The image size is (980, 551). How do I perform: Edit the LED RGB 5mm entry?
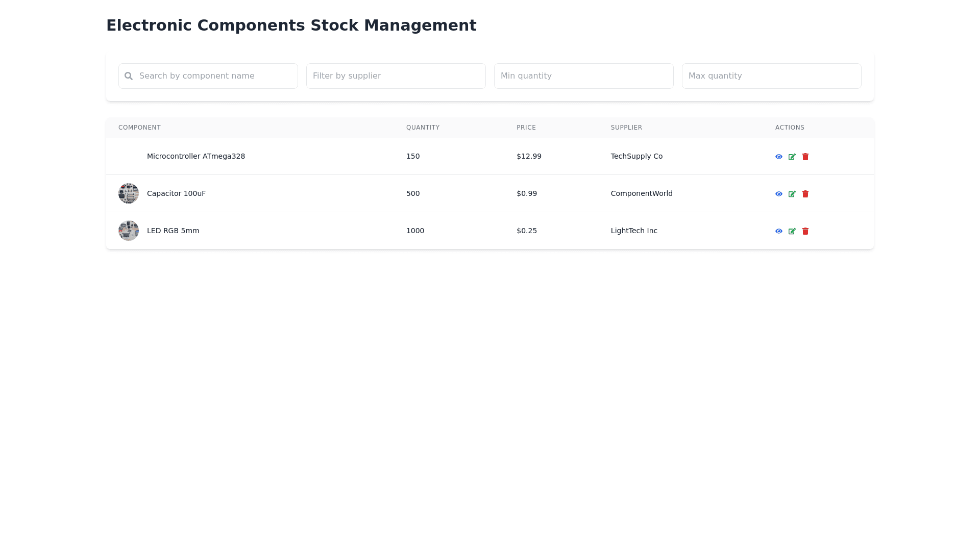pyautogui.click(x=792, y=231)
